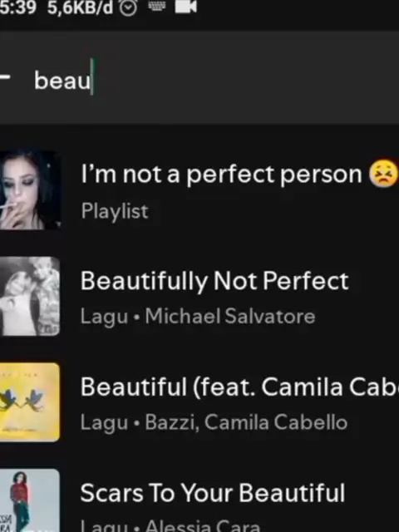Select the "Lagu • Alessia Cara" subtitle
Image resolution: width=399 pixels, height=532 pixels.
pos(170,526)
